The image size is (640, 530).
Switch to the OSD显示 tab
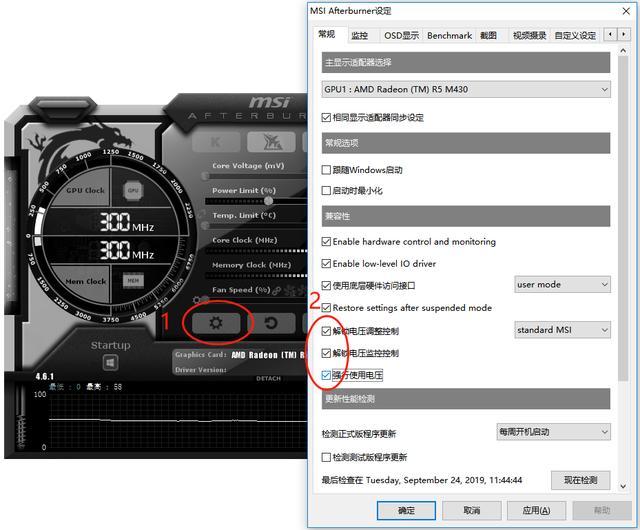(402, 36)
